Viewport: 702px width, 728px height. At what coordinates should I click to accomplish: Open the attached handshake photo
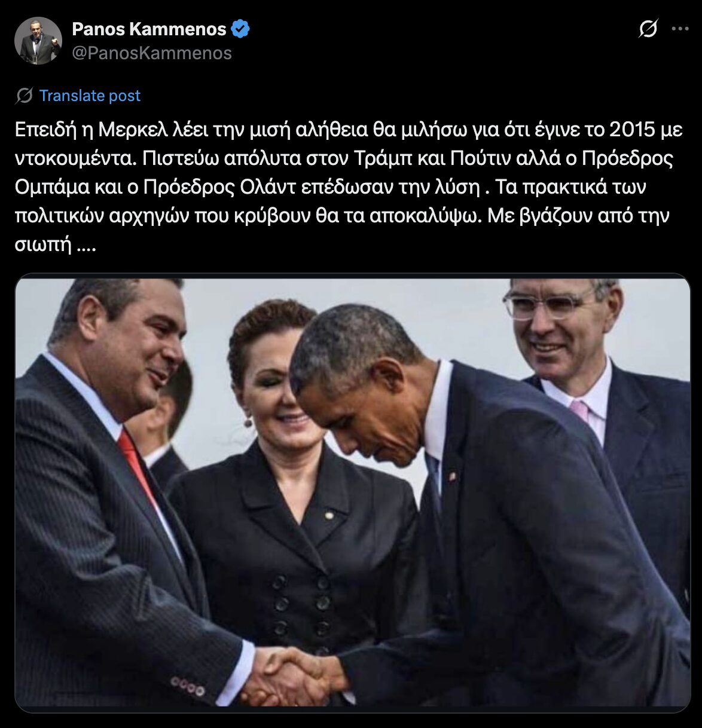[353, 493]
